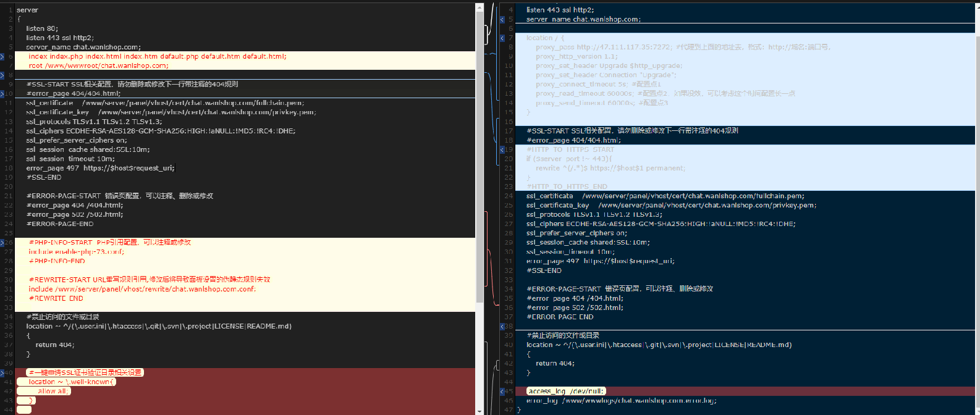
Task: Click include rewrite/chat.wanlshop.com.conf line
Action: pyautogui.click(x=142, y=289)
